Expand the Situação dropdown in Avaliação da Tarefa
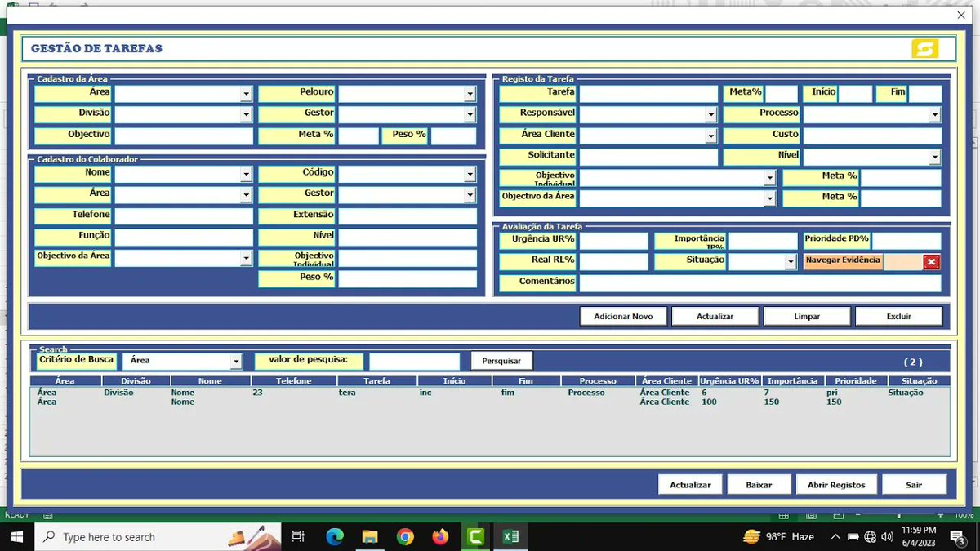The image size is (980, 551). click(790, 261)
